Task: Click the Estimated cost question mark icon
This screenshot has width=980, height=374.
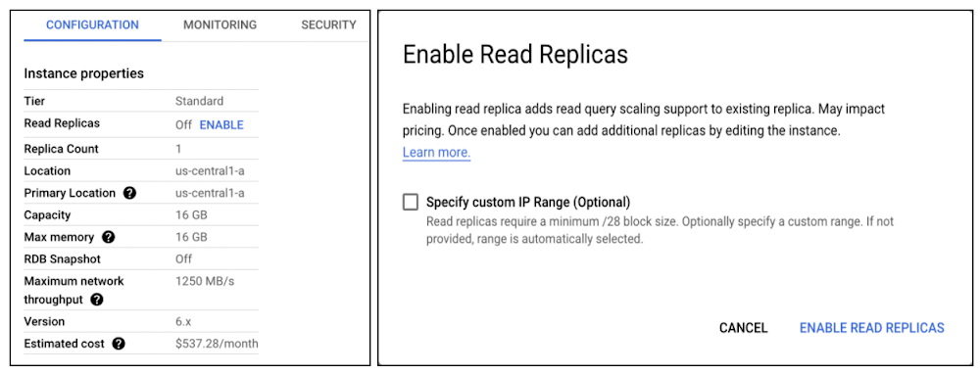Action: coord(119,344)
